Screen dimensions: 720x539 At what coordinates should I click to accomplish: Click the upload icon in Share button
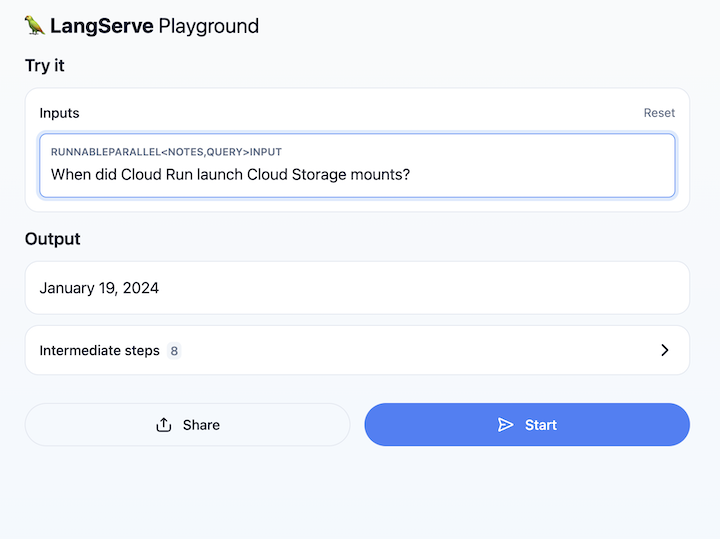coord(165,425)
